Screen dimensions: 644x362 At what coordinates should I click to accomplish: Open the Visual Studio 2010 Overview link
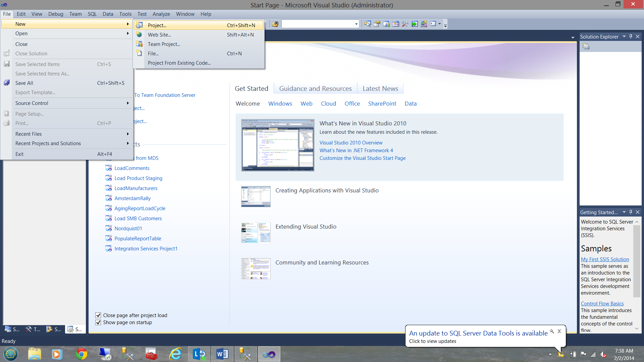(351, 143)
